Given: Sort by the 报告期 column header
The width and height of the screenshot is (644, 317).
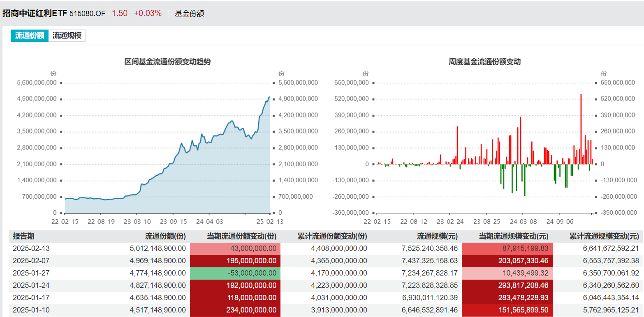Looking at the screenshot, I should (23, 236).
